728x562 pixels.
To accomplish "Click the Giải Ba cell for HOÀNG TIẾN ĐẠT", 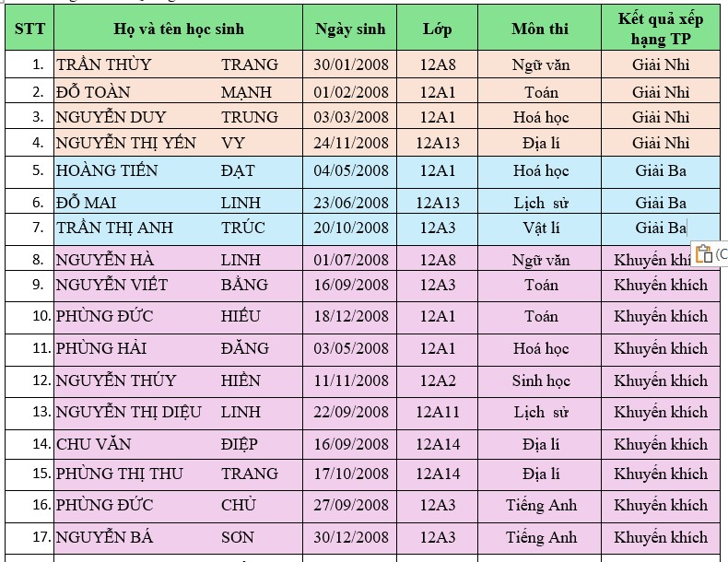I will point(661,170).
